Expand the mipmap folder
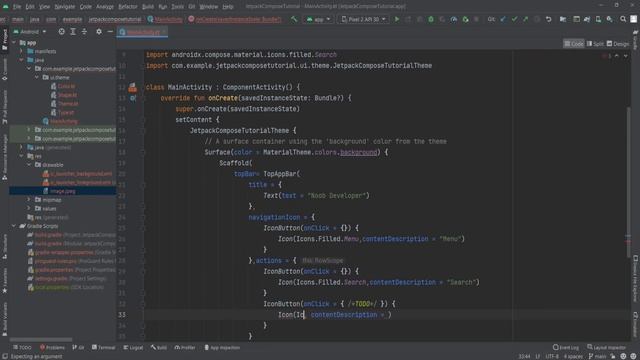The width and height of the screenshot is (640, 360). tap(29, 200)
